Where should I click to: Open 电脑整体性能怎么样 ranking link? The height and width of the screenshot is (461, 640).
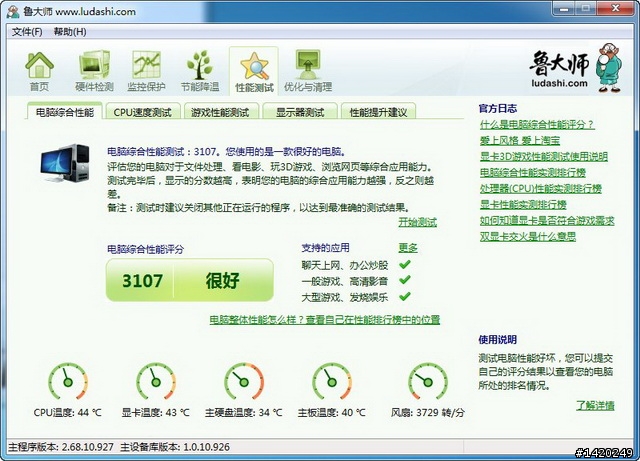(325, 319)
